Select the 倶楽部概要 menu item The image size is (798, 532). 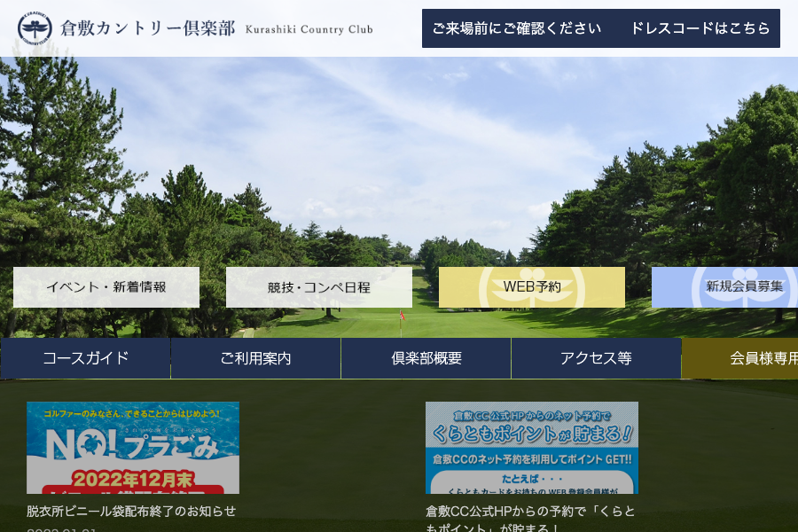tap(426, 358)
